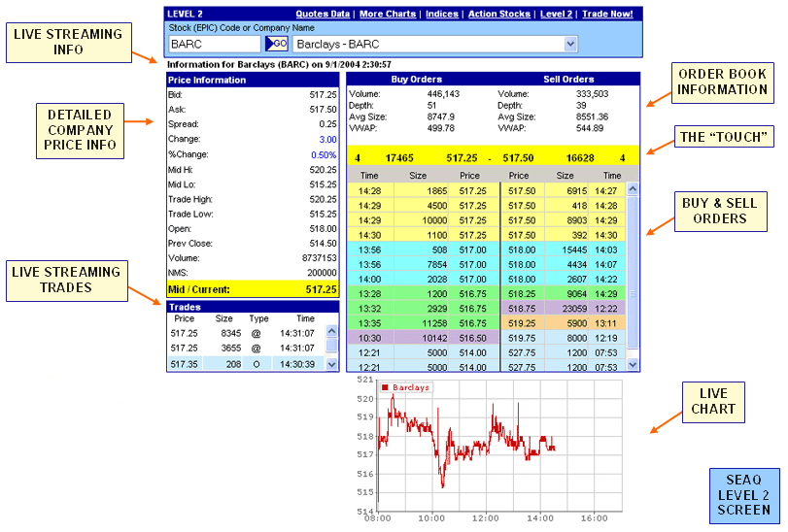
Task: Click the Volume value 8737153
Action: 320,258
